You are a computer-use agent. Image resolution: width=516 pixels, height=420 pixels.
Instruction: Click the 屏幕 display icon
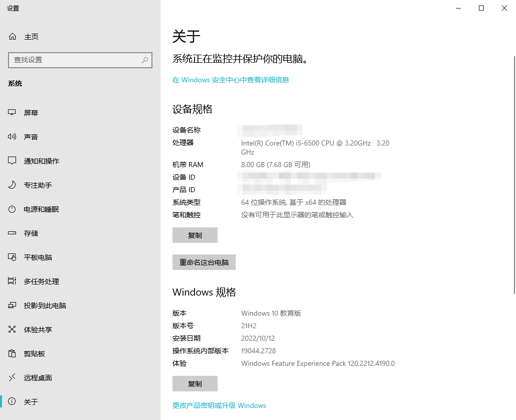(x=12, y=113)
